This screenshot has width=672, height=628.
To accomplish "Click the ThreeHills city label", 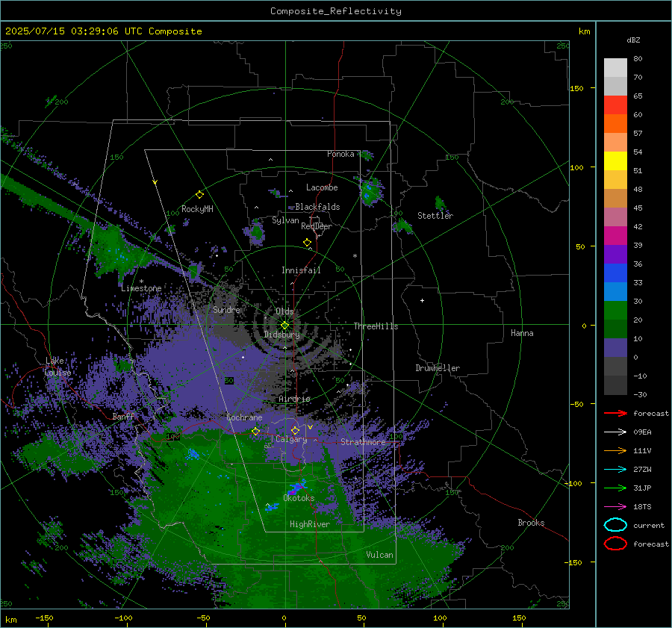I will (x=376, y=326).
